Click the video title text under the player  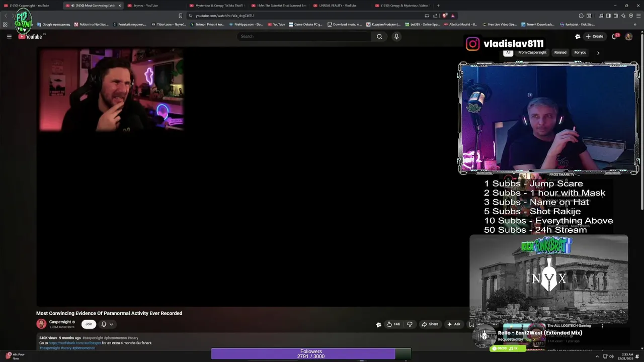(109, 313)
